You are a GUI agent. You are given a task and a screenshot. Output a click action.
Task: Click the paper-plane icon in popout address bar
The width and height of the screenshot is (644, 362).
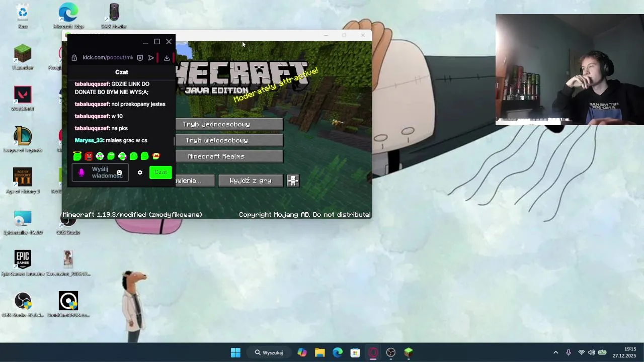point(151,58)
